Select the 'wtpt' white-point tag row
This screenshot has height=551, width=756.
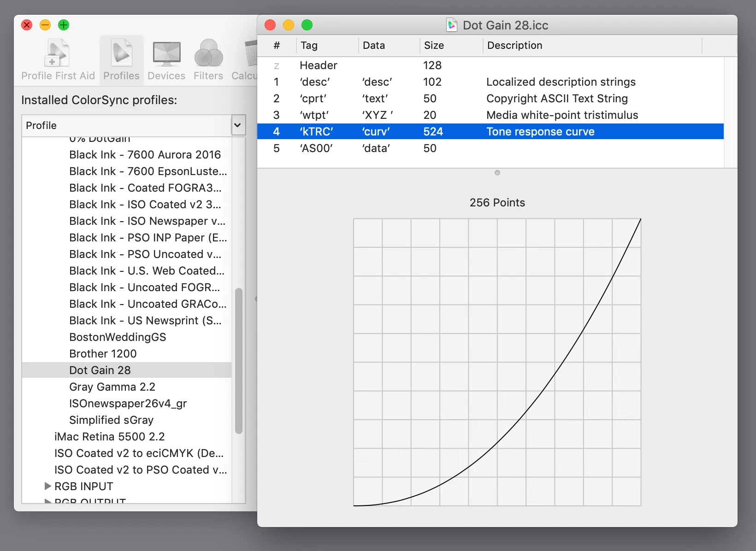[490, 115]
